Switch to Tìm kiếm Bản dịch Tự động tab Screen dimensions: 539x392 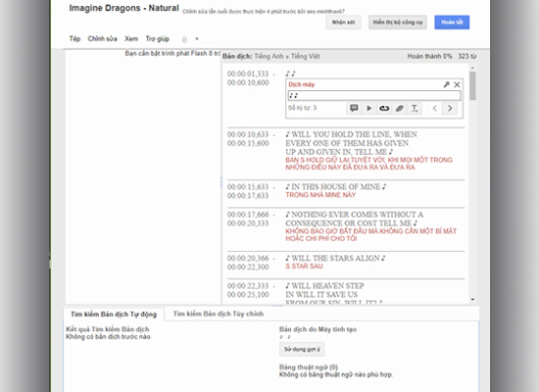click(114, 314)
